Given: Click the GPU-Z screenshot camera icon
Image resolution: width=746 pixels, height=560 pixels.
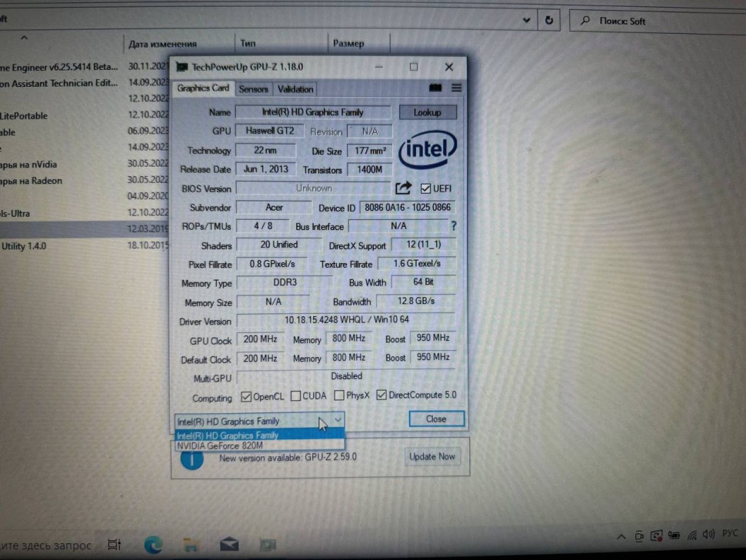Looking at the screenshot, I should pos(435,88).
